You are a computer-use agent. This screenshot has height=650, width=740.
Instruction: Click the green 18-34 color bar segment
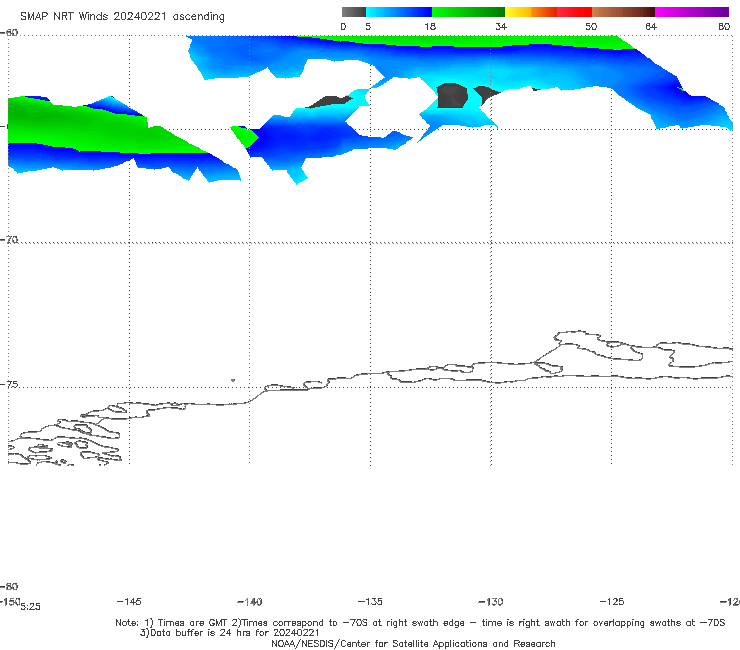pyautogui.click(x=468, y=12)
